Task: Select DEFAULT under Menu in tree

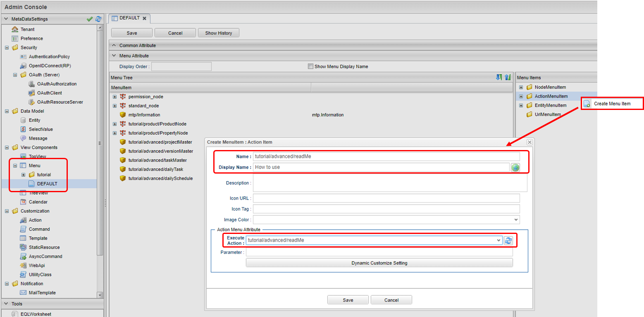Action: click(x=47, y=184)
